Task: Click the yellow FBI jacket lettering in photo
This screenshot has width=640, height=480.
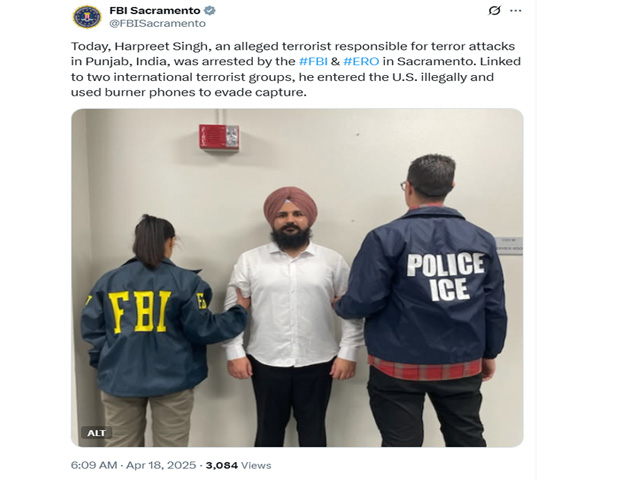Action: pos(140,312)
